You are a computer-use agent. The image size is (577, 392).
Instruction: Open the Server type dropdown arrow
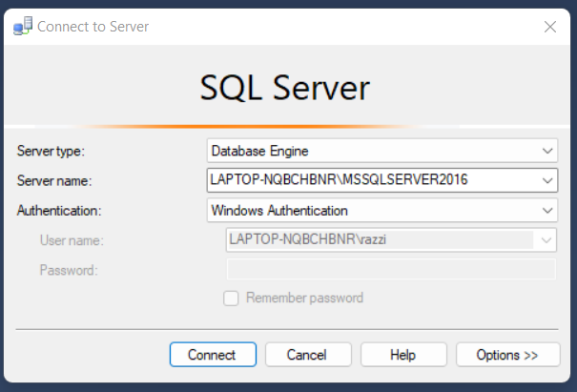pyautogui.click(x=547, y=151)
